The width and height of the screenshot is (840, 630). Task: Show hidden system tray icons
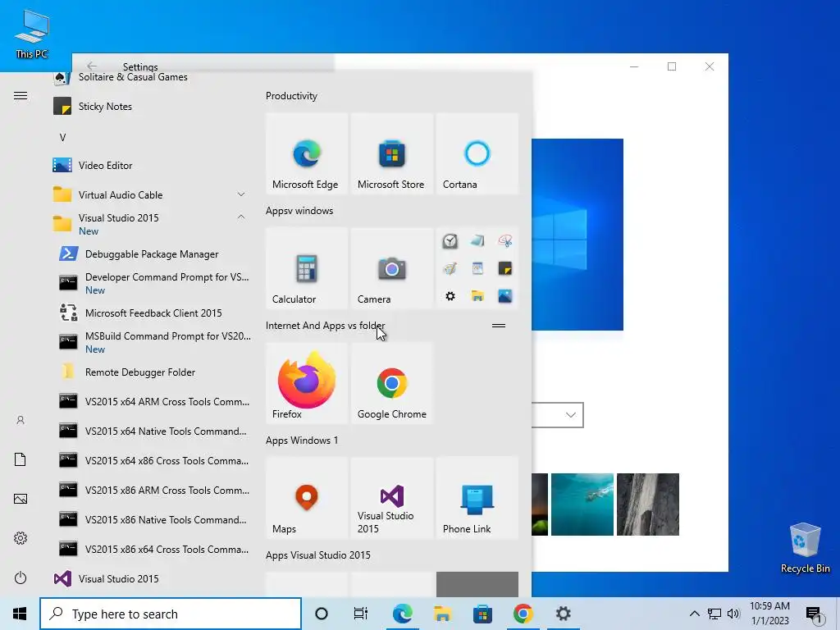click(694, 614)
